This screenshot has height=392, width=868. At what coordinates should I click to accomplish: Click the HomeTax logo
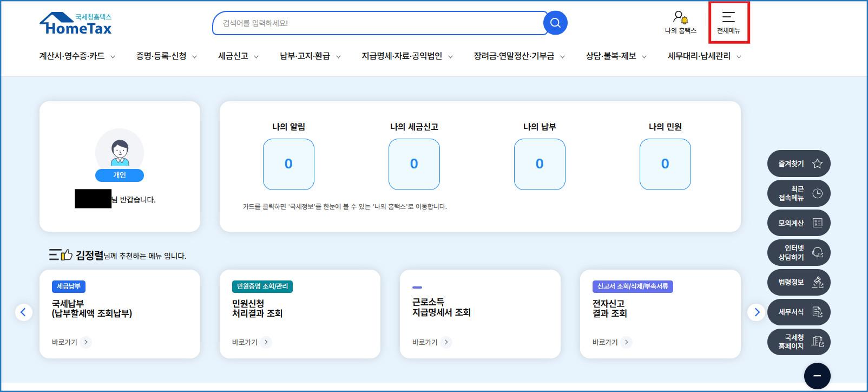point(75,24)
